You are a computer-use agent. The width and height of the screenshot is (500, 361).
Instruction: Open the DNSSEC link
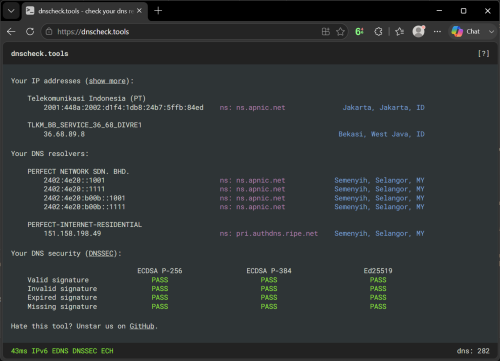click(101, 254)
